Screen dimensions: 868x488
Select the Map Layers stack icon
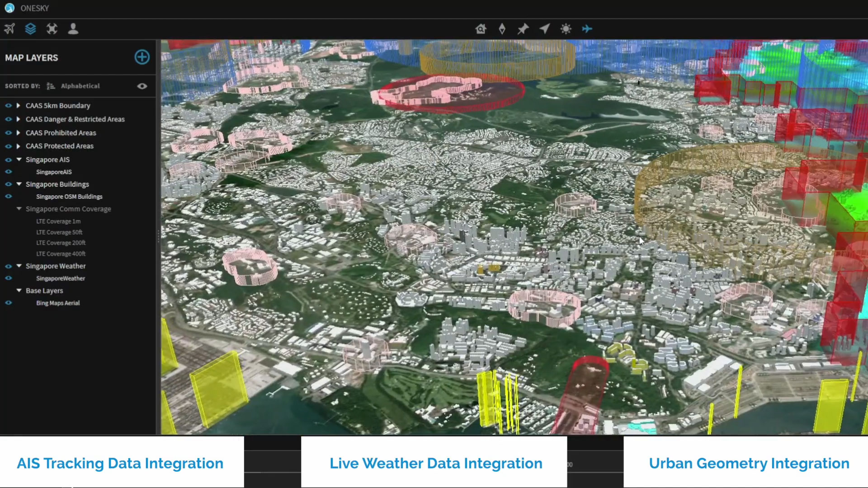(x=30, y=29)
